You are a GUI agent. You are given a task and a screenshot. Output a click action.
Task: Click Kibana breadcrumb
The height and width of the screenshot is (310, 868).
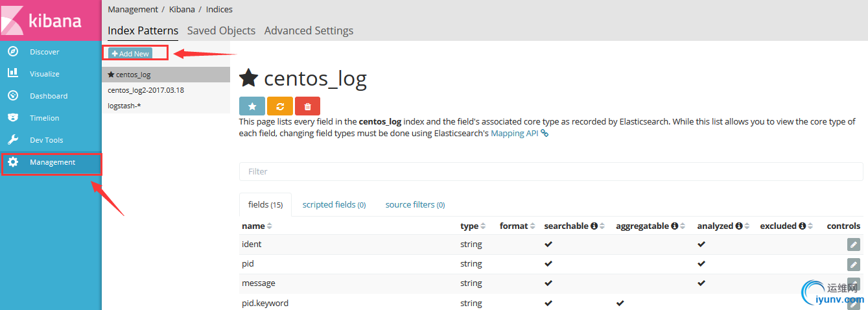pyautogui.click(x=182, y=10)
